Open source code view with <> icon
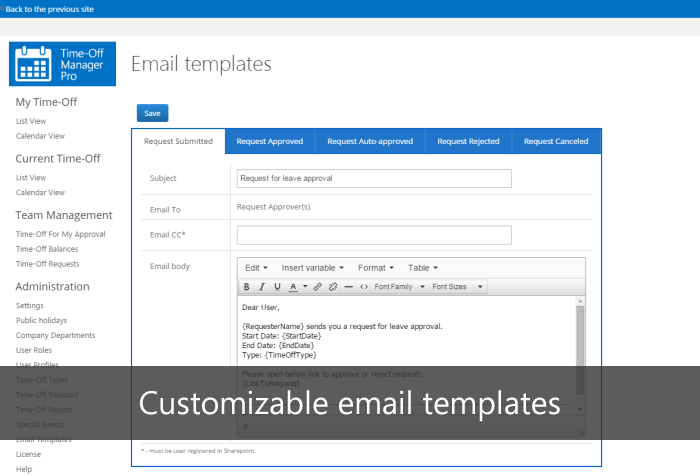 click(364, 287)
